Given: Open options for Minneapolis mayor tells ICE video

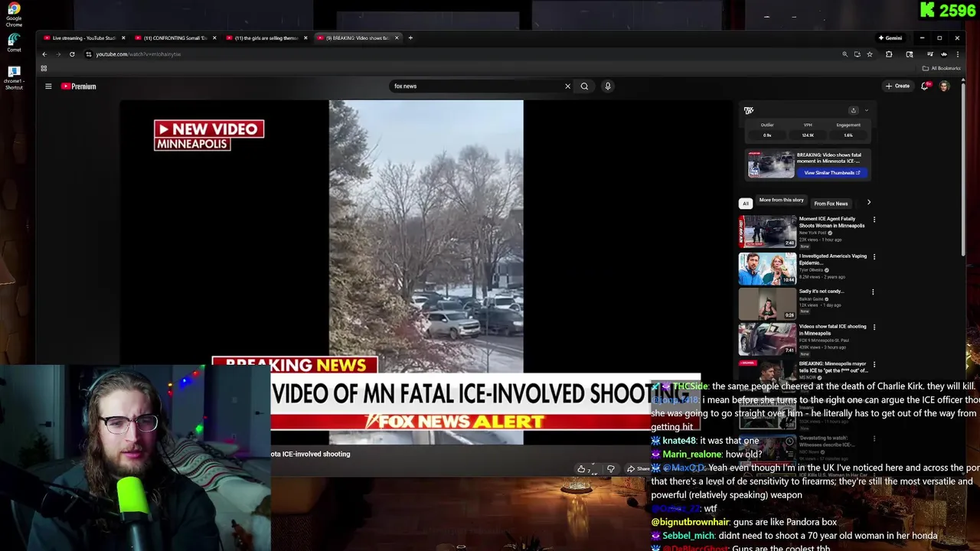Looking at the screenshot, I should (x=874, y=365).
